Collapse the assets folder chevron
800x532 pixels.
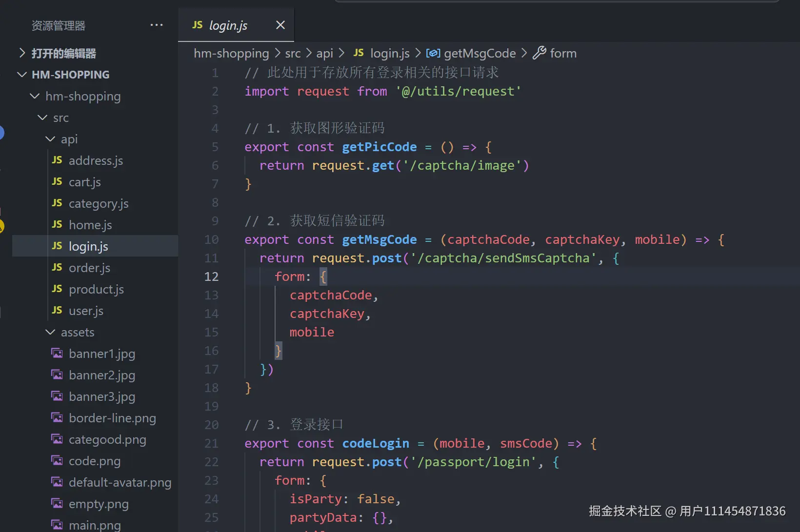click(x=50, y=332)
